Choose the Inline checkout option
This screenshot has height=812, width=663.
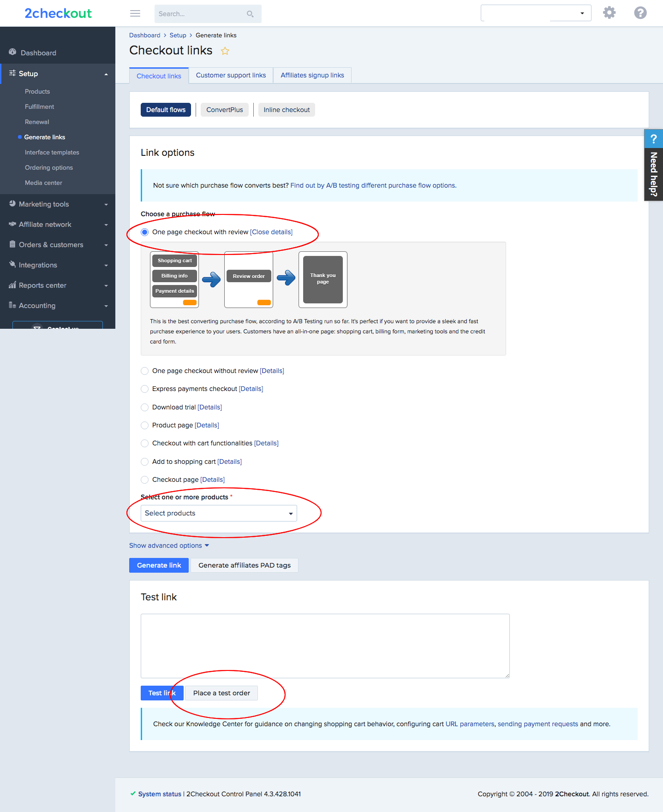click(x=287, y=110)
